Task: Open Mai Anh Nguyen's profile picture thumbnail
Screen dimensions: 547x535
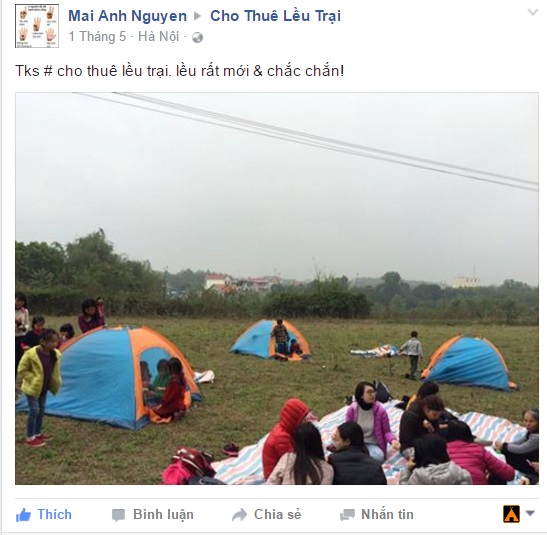Action: [x=37, y=26]
